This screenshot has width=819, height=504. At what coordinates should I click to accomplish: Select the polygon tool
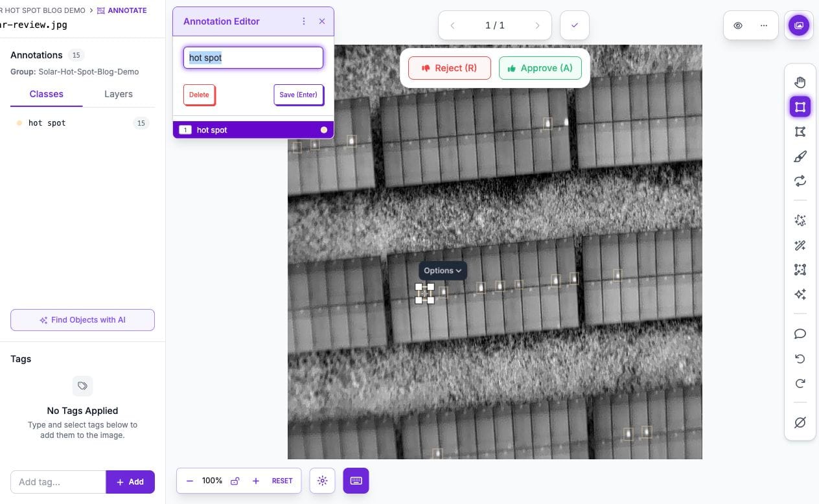click(800, 132)
